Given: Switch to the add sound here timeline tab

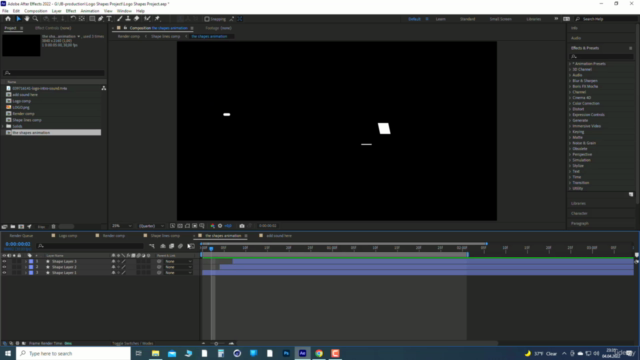Looking at the screenshot, I should (x=279, y=236).
